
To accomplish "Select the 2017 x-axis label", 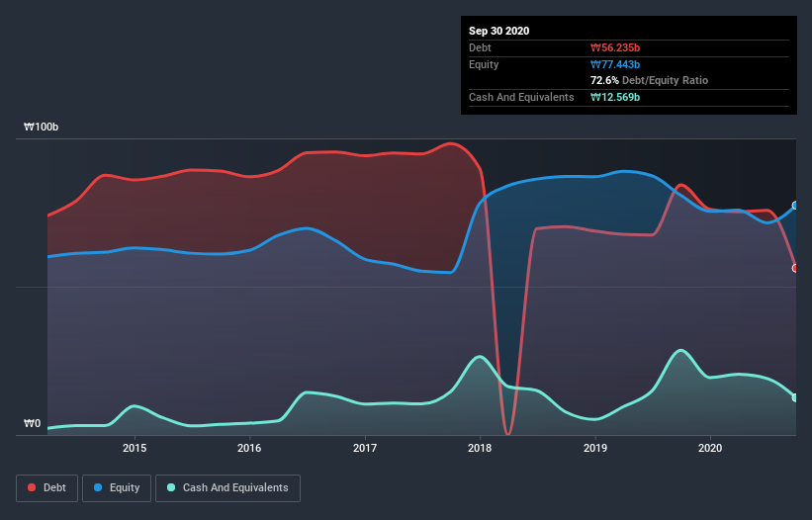I will 365,448.
